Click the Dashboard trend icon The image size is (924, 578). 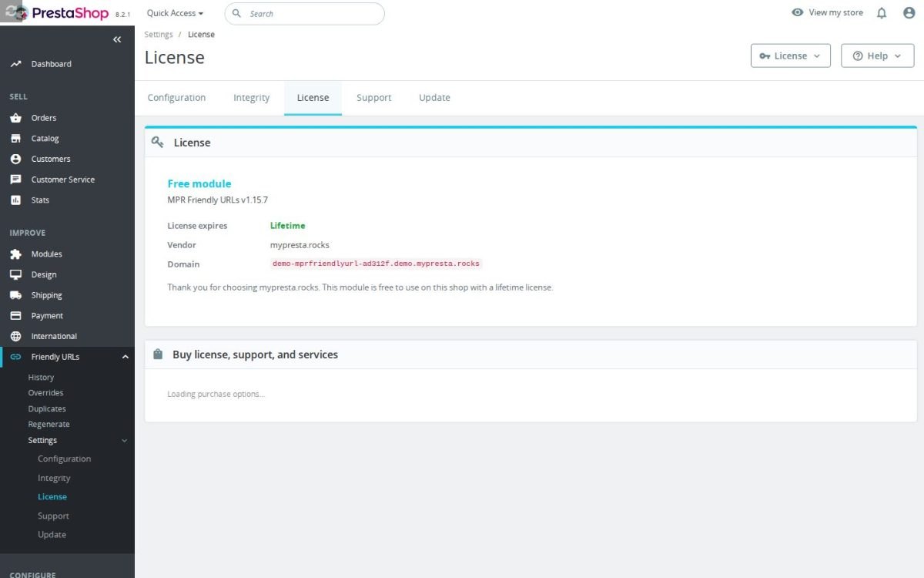[15, 64]
